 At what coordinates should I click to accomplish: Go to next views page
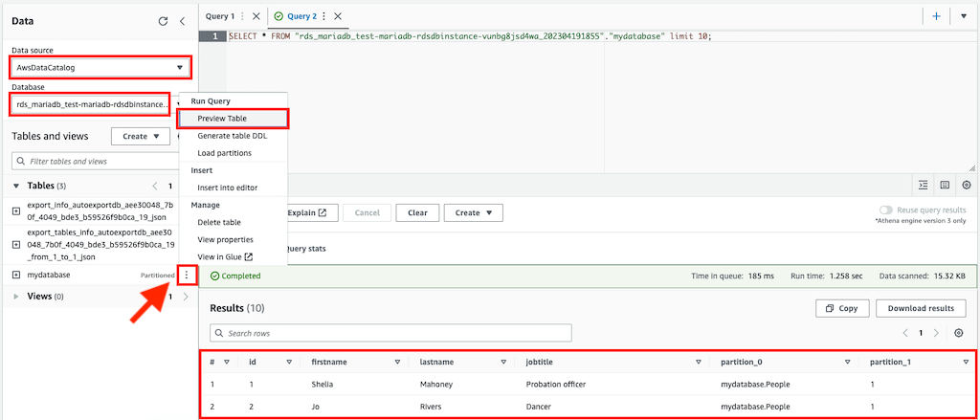pos(186,297)
